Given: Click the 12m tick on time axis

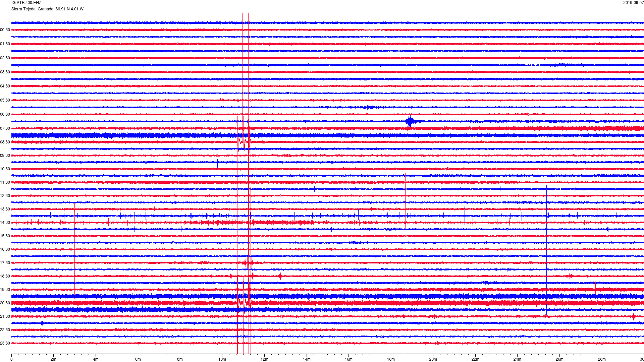Looking at the screenshot, I should coord(264,359).
